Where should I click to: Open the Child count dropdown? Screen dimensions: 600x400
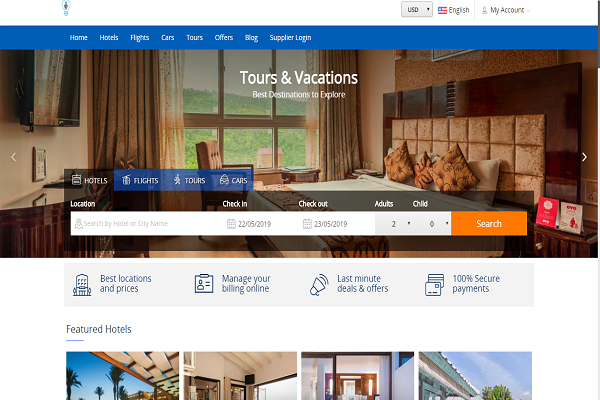[432, 224]
